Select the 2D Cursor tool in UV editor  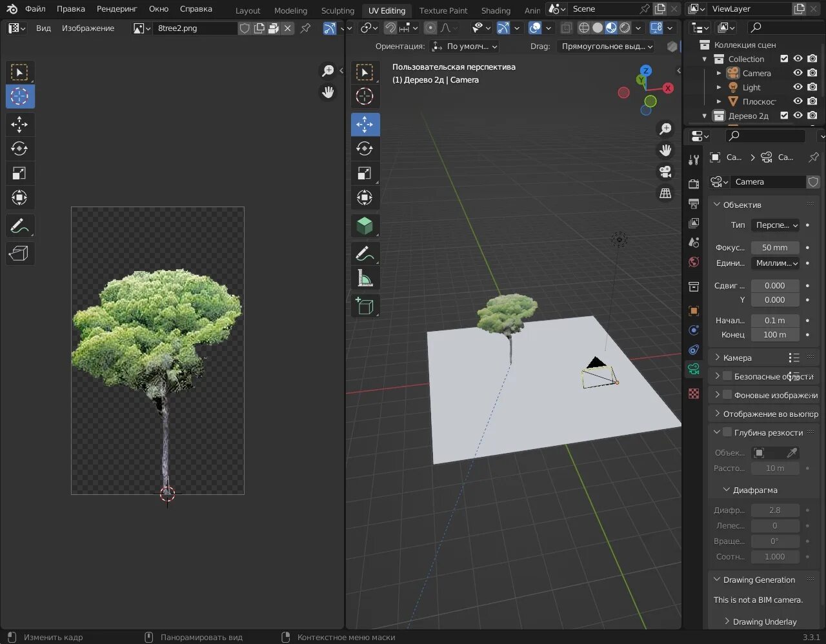(x=19, y=96)
